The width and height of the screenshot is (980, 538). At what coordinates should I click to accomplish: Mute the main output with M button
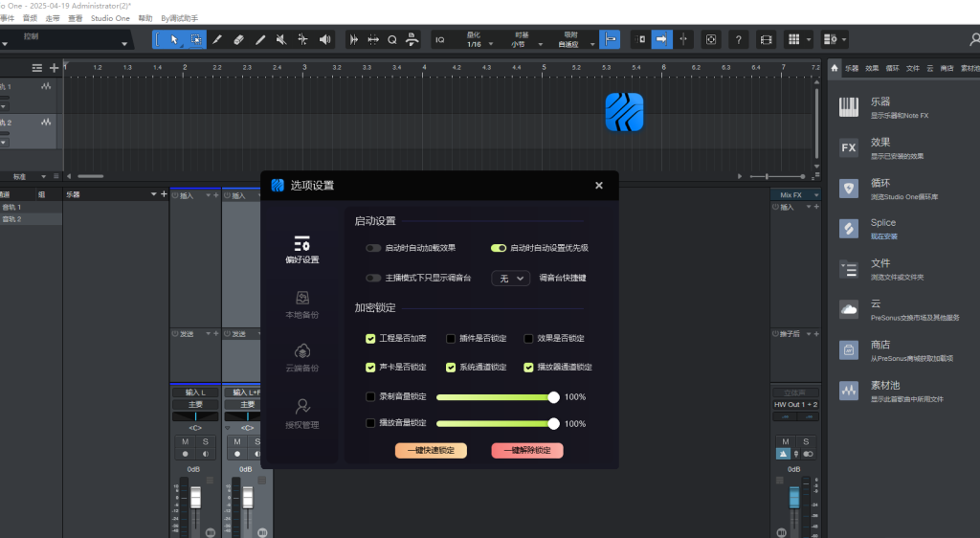click(786, 441)
